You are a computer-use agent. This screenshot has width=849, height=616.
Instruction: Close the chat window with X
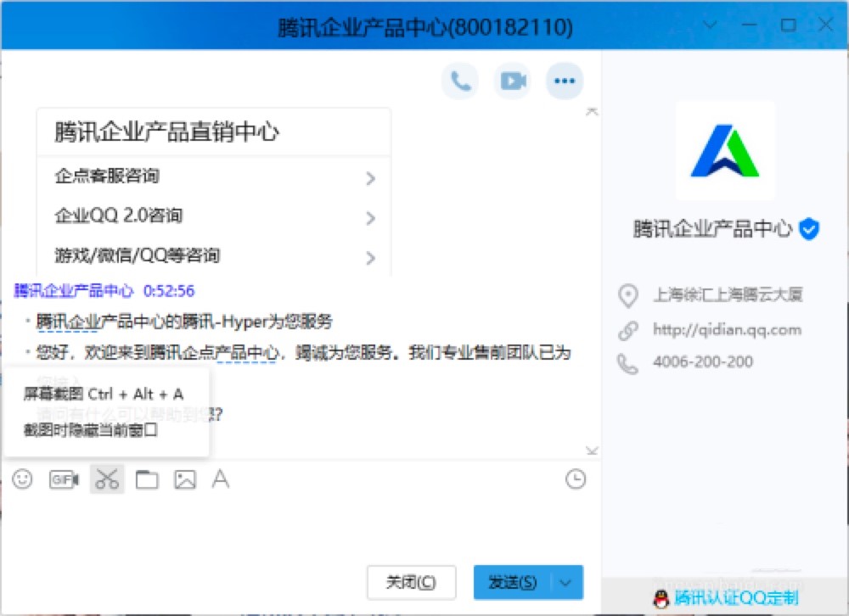tap(826, 25)
